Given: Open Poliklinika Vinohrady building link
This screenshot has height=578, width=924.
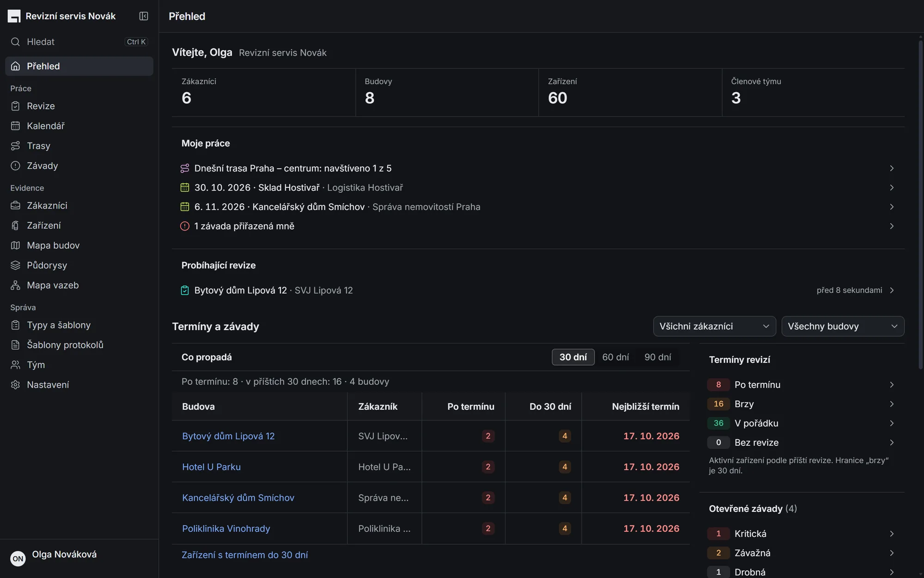Looking at the screenshot, I should (x=226, y=529).
